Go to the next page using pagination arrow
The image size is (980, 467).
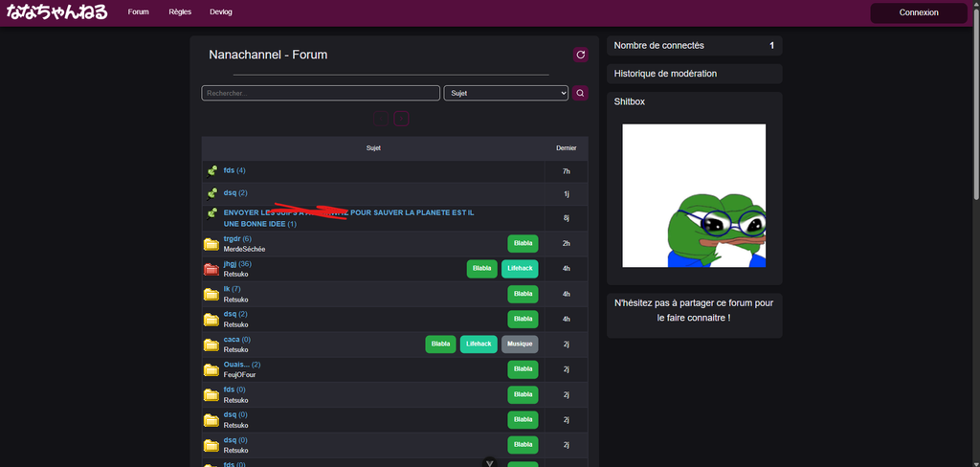(x=402, y=119)
